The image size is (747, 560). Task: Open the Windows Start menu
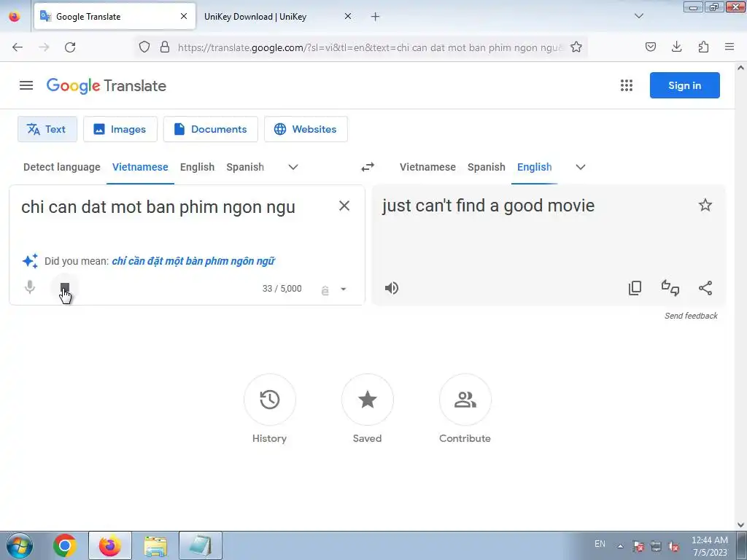[x=19, y=545]
